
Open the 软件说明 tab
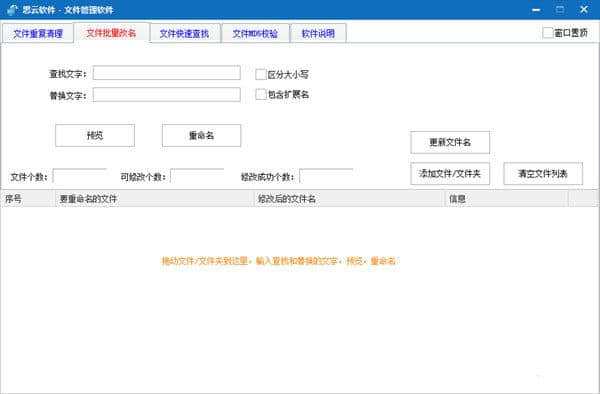[318, 34]
